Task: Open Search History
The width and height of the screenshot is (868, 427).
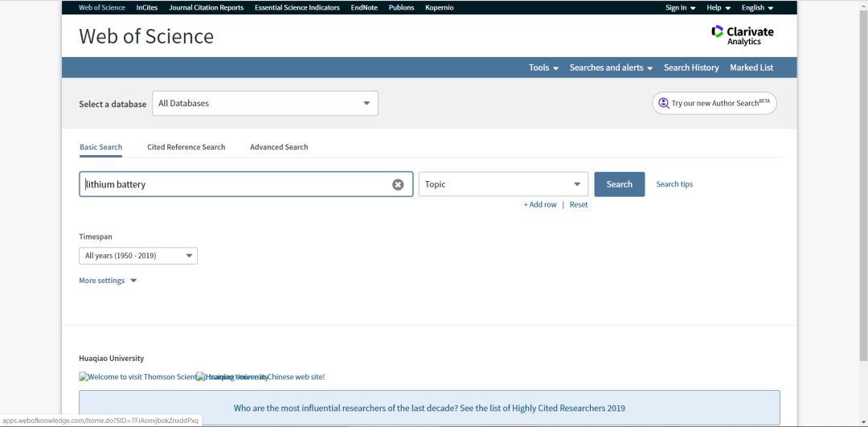Action: pyautogui.click(x=691, y=68)
